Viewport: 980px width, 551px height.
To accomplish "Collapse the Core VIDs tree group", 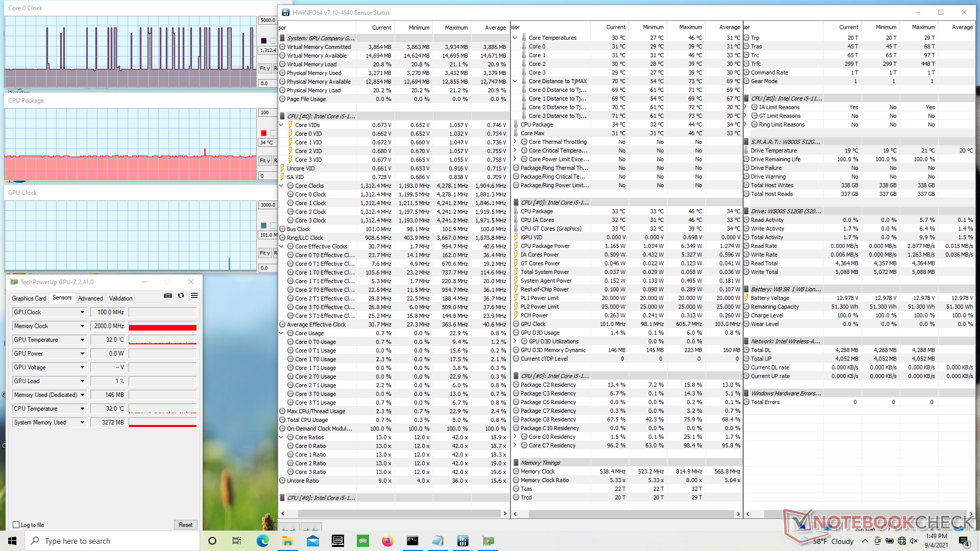I will (282, 125).
